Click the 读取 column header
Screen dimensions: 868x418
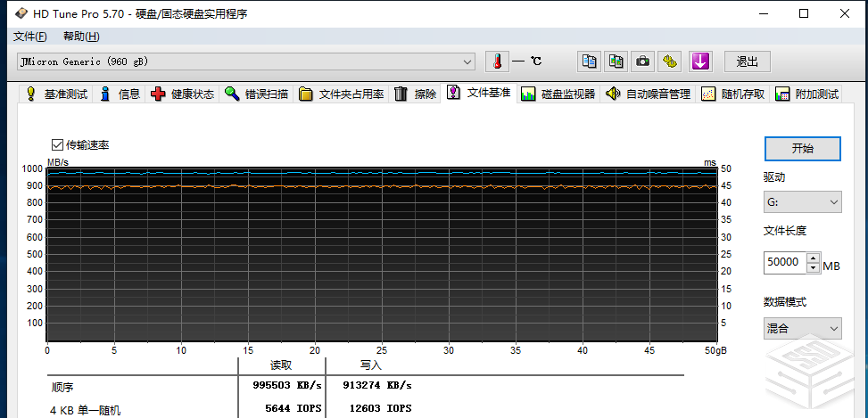pyautogui.click(x=281, y=365)
